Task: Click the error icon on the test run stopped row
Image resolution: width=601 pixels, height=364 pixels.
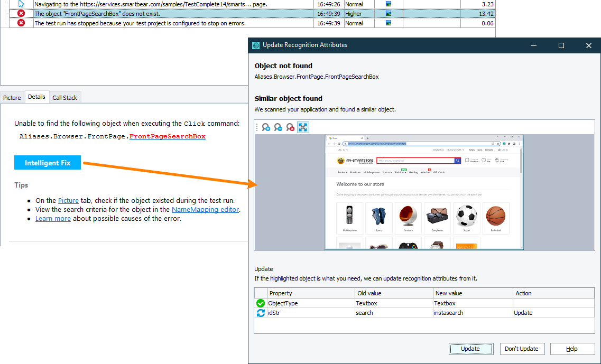Action: [x=21, y=23]
